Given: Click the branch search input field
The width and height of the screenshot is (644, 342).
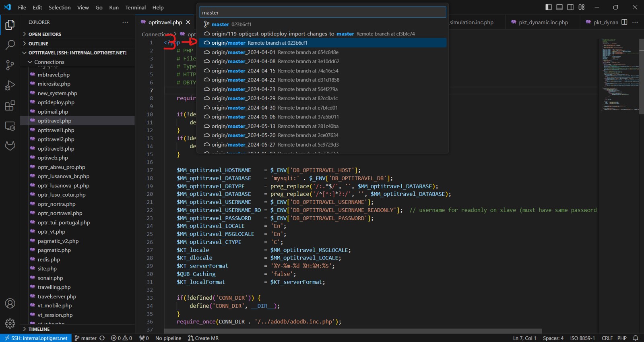Looking at the screenshot, I should pyautogui.click(x=322, y=12).
